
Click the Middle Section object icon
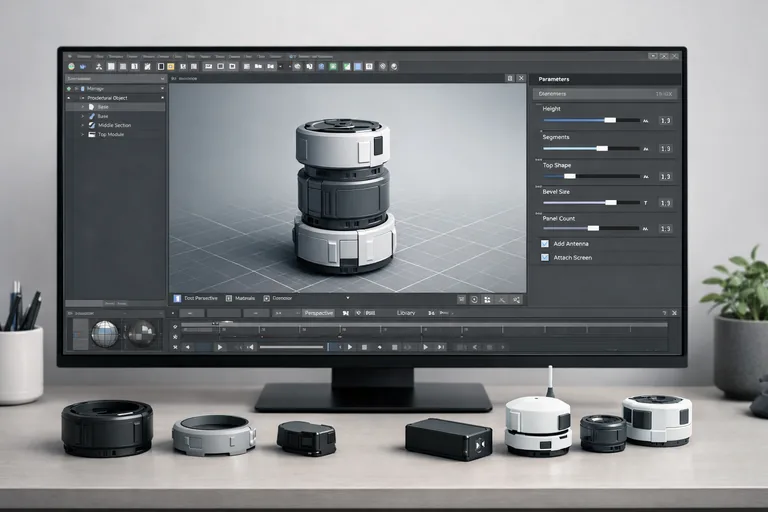pyautogui.click(x=92, y=125)
